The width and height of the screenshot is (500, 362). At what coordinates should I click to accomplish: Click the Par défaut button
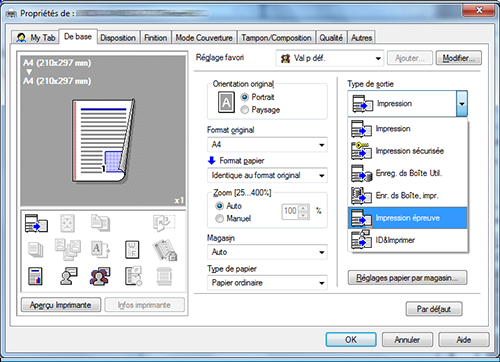pos(434,309)
